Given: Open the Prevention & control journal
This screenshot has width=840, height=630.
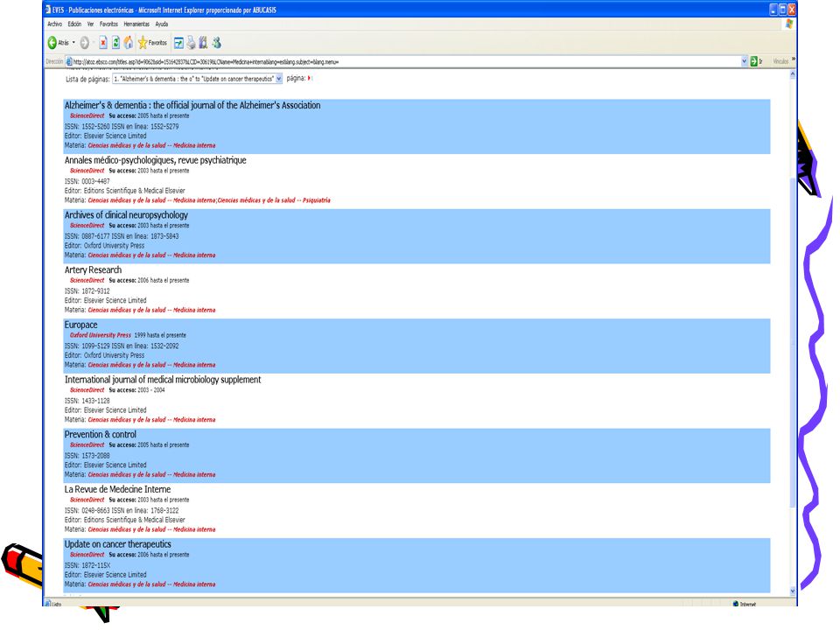Looking at the screenshot, I should coord(100,435).
